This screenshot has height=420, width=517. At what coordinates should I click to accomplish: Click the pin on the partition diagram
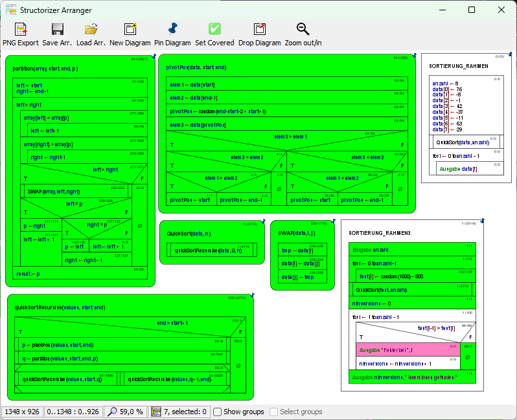tap(154, 57)
